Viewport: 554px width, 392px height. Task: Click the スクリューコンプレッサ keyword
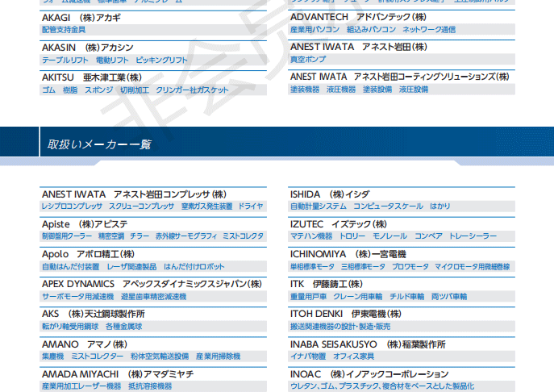(141, 206)
